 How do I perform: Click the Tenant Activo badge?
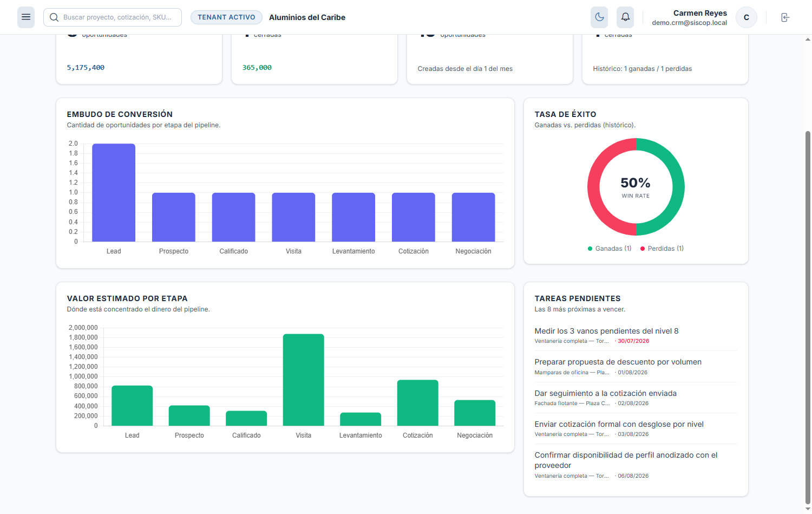[x=226, y=17]
